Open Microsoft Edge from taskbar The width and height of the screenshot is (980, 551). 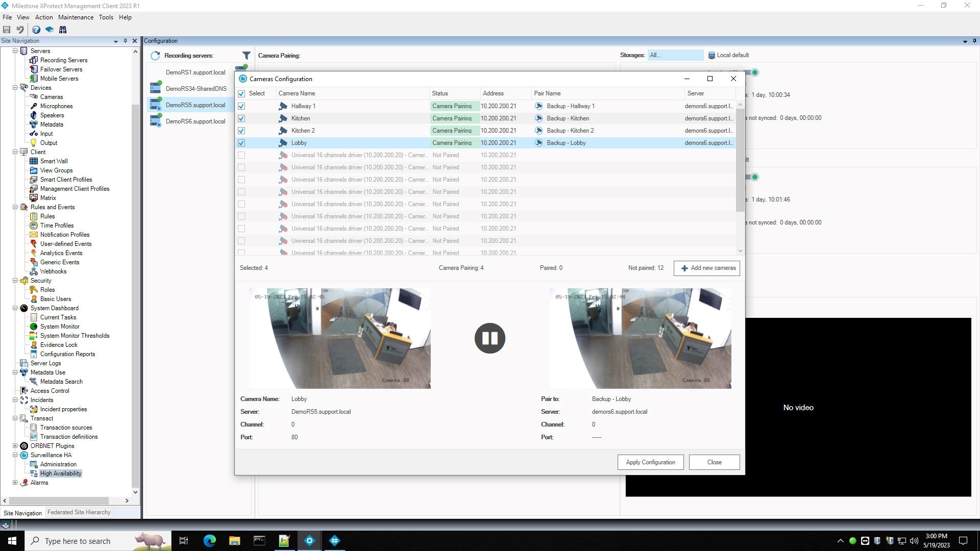point(209,541)
